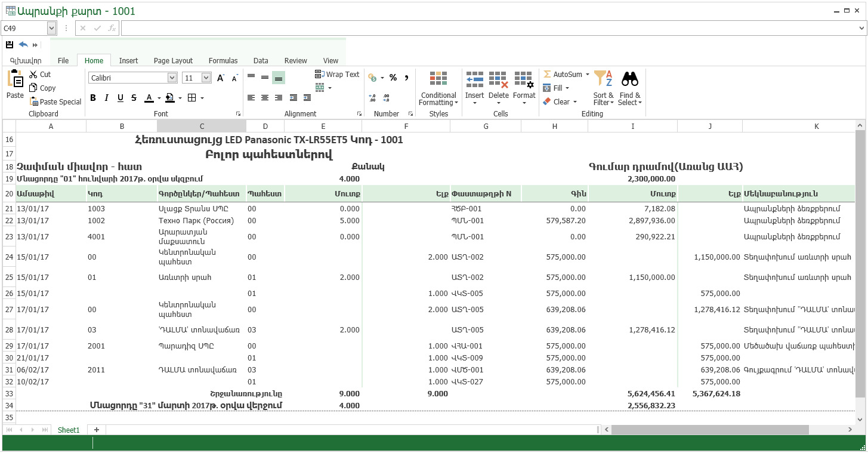The height and width of the screenshot is (453, 868).
Task: Open the Merge Cells dropdown arrow
Action: (x=330, y=88)
